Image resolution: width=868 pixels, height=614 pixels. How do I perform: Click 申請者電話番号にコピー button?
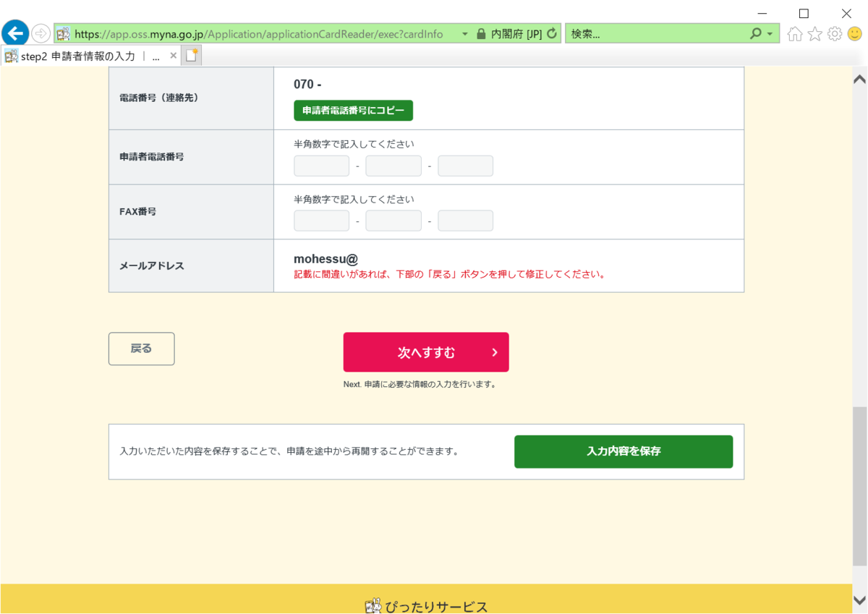pyautogui.click(x=353, y=111)
